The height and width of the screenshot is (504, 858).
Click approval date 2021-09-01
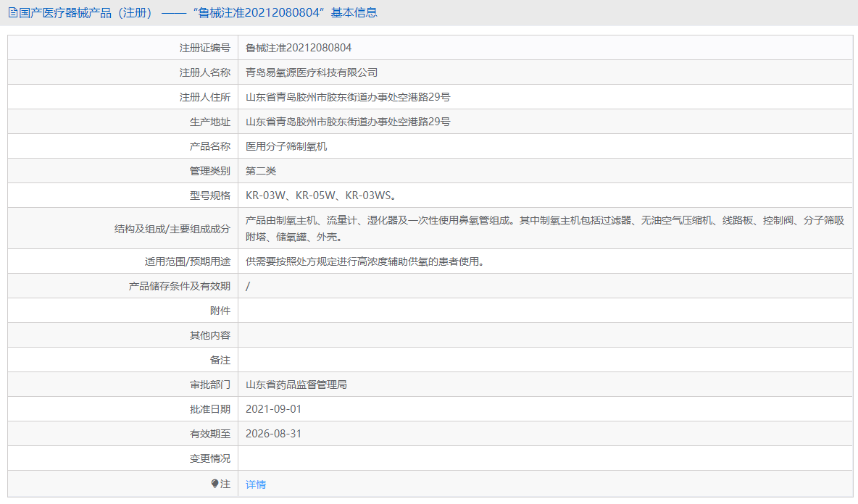click(x=273, y=409)
